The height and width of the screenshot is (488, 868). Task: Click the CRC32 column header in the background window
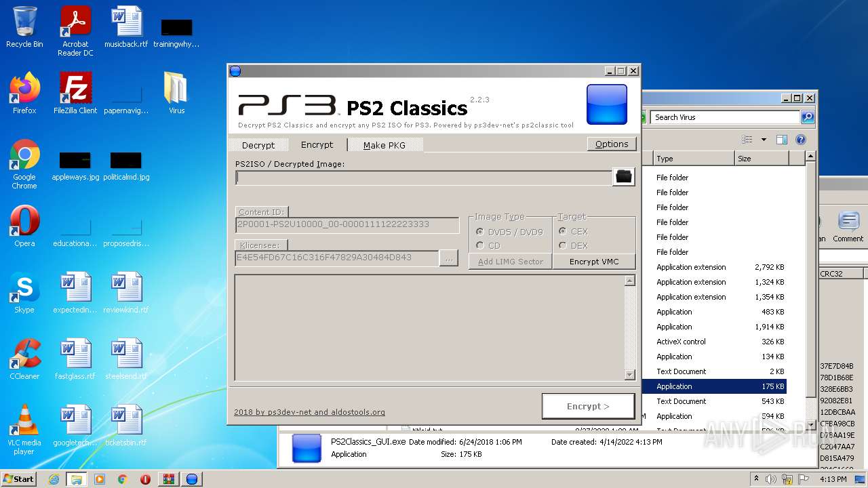click(x=840, y=274)
